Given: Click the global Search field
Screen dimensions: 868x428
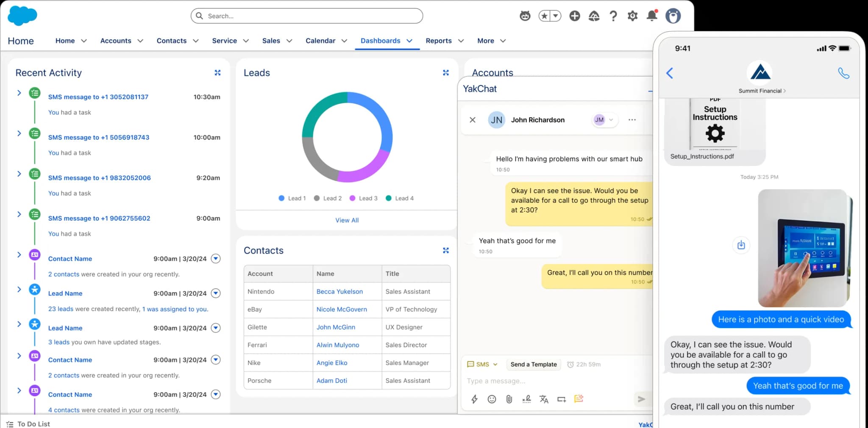Looking at the screenshot, I should [x=307, y=16].
